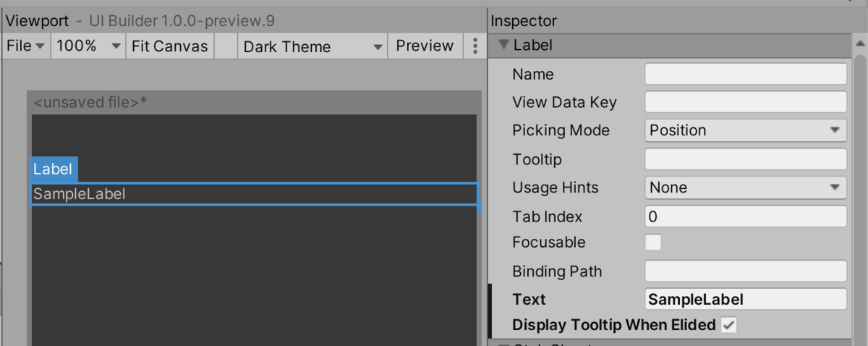Click the blue Label tag in canvas
Viewport: 868px width, 346px height.
(x=54, y=169)
